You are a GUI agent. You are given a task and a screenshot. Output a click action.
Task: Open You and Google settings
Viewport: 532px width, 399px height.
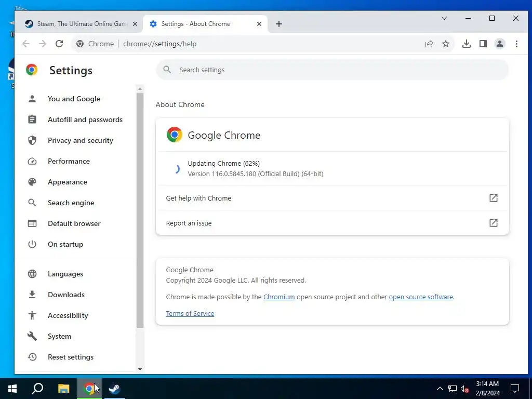point(74,99)
